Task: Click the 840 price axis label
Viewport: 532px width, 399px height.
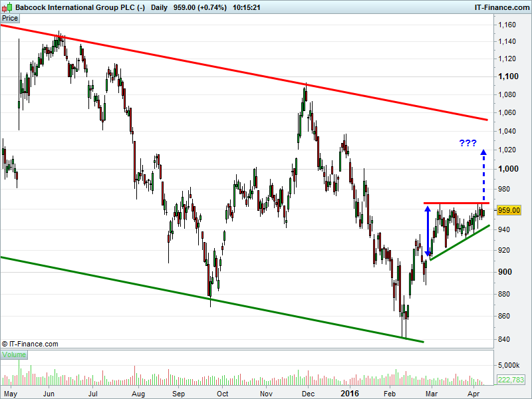Action: (504, 339)
